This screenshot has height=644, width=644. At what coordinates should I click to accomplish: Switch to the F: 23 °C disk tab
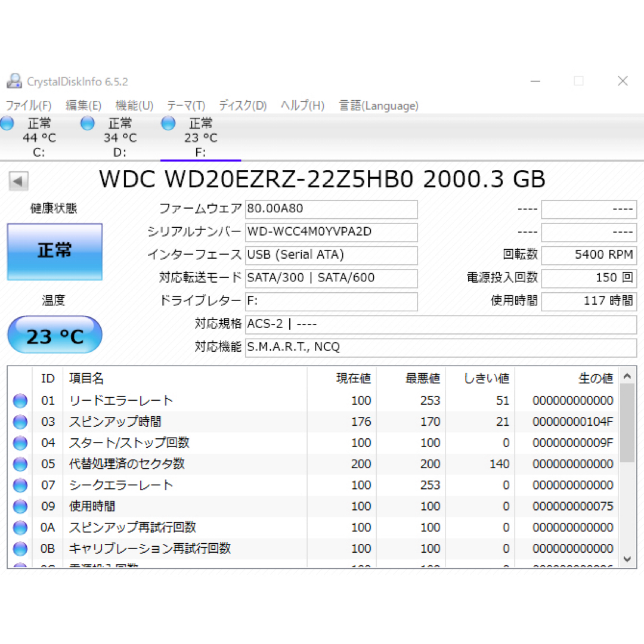pyautogui.click(x=200, y=138)
